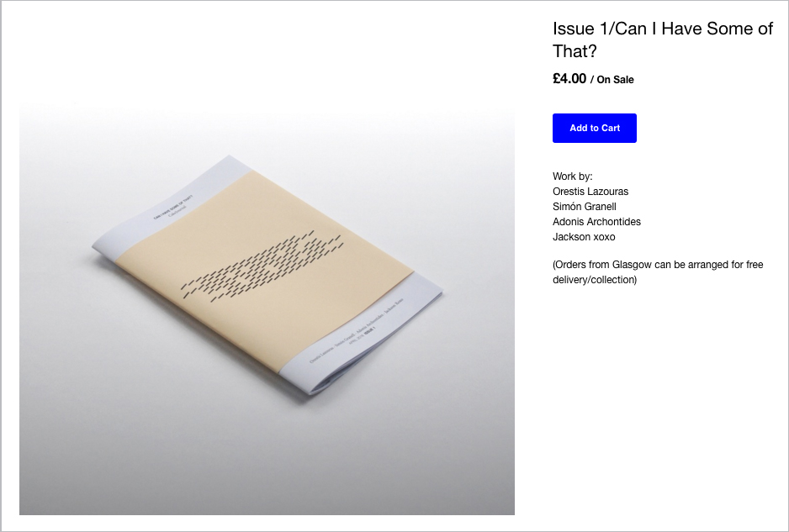The image size is (789, 532).
Task: Click the name Jackson xoxo
Action: point(584,237)
